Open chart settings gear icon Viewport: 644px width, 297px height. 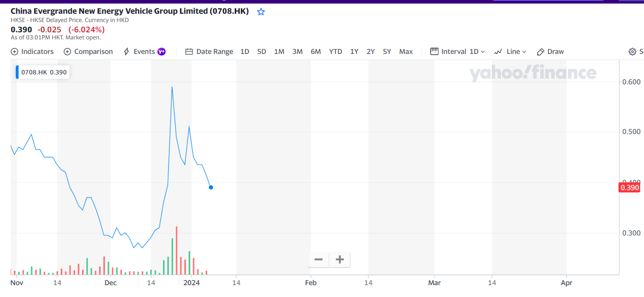[x=633, y=52]
